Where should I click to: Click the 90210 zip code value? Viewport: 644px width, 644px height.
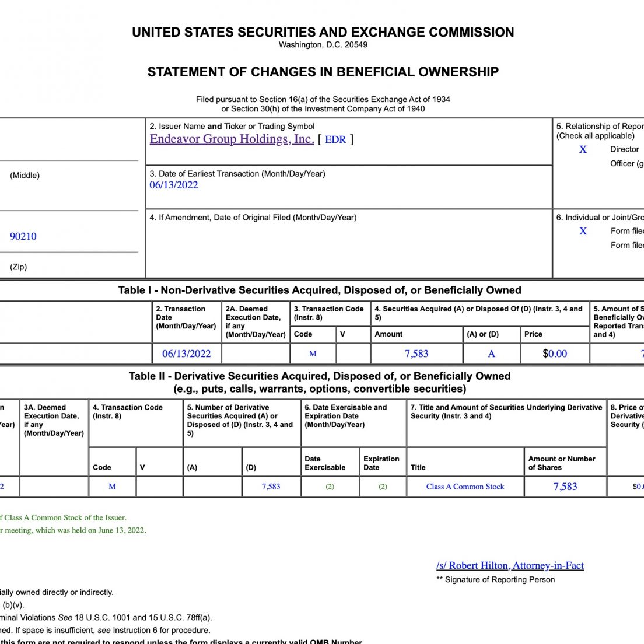23,237
